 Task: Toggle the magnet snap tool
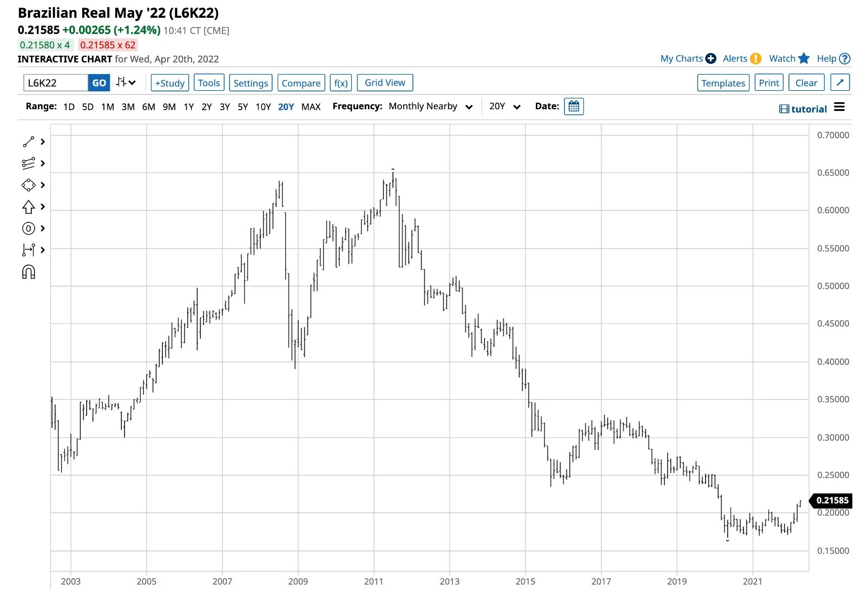pos(29,272)
